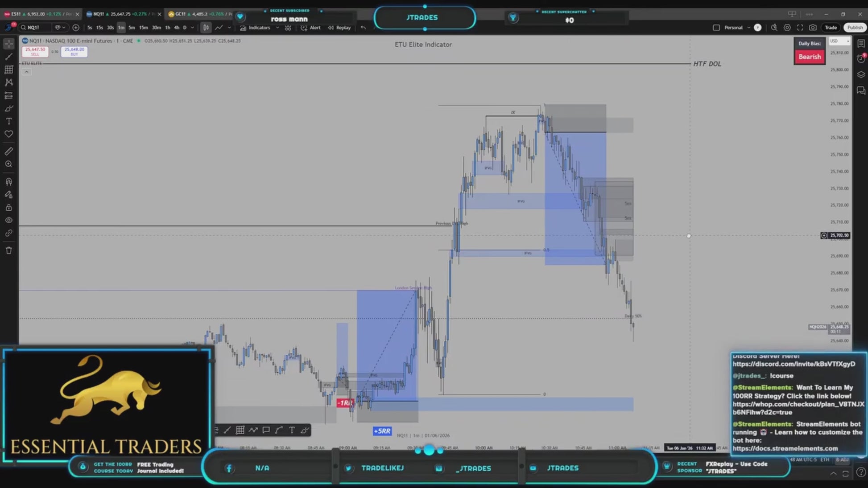Click the trash can remove drawings icon
868x488 pixels.
coord(8,250)
